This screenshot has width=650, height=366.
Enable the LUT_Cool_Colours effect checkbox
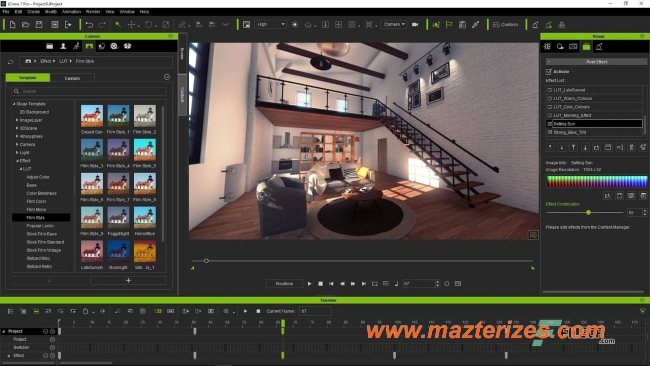point(550,107)
